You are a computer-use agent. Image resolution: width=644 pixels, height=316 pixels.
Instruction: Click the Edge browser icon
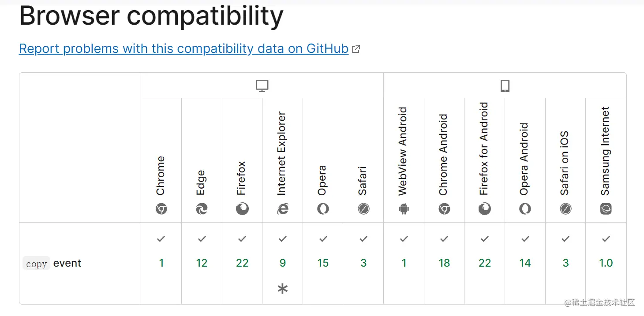click(x=202, y=209)
